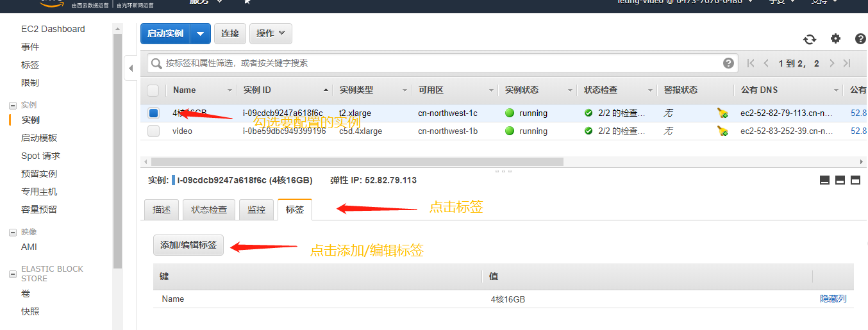Click the 添加/编辑标签 button

(188, 245)
